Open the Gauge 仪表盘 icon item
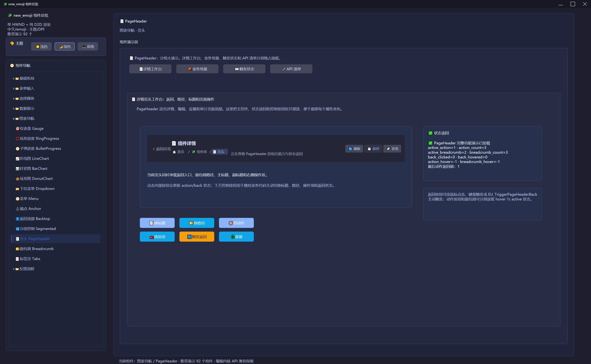591x364 pixels. click(17, 129)
